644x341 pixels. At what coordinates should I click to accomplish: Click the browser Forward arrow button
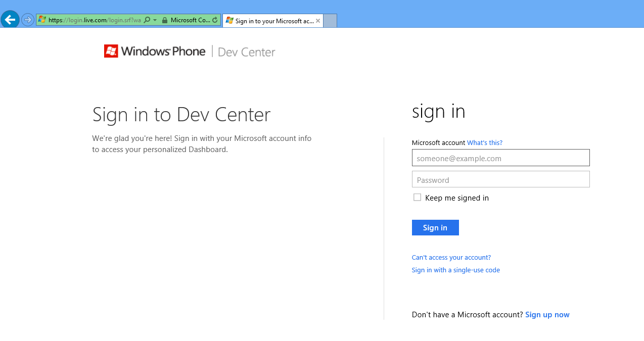(28, 20)
